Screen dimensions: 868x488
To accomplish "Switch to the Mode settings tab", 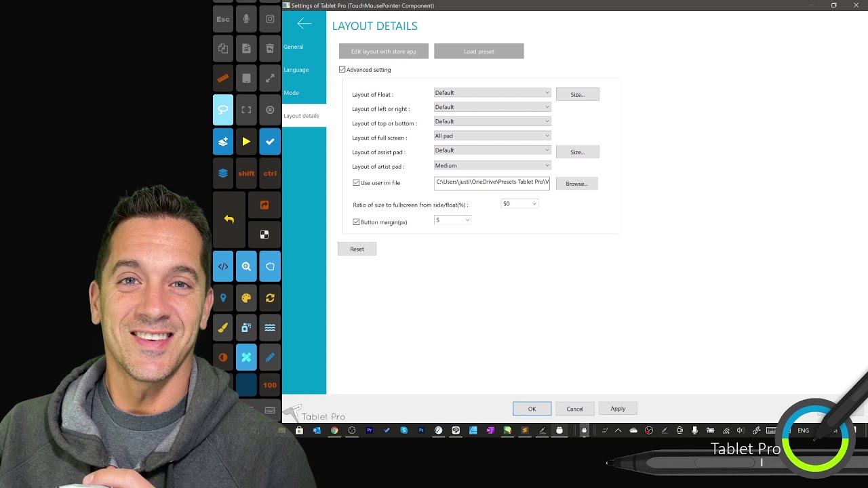I will coord(304,93).
